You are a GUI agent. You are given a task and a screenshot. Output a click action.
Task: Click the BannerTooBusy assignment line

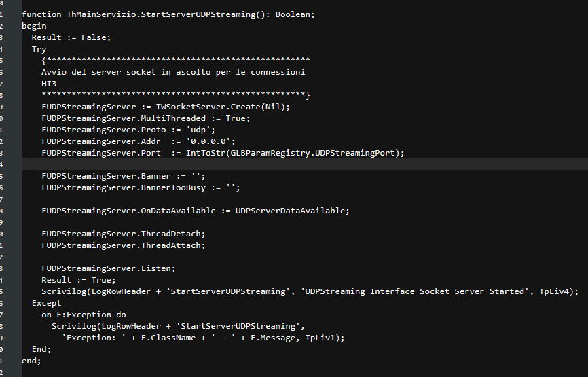click(x=141, y=187)
